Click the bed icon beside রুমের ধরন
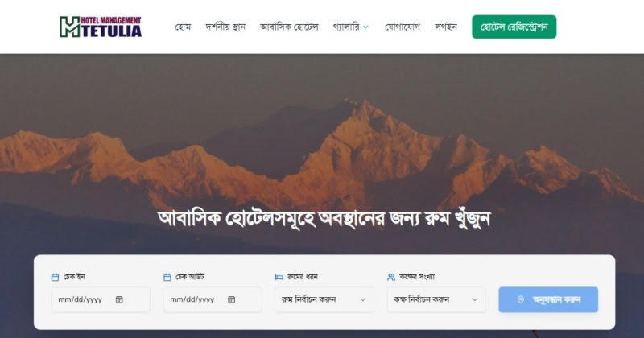The height and width of the screenshot is (338, 644). [x=279, y=277]
